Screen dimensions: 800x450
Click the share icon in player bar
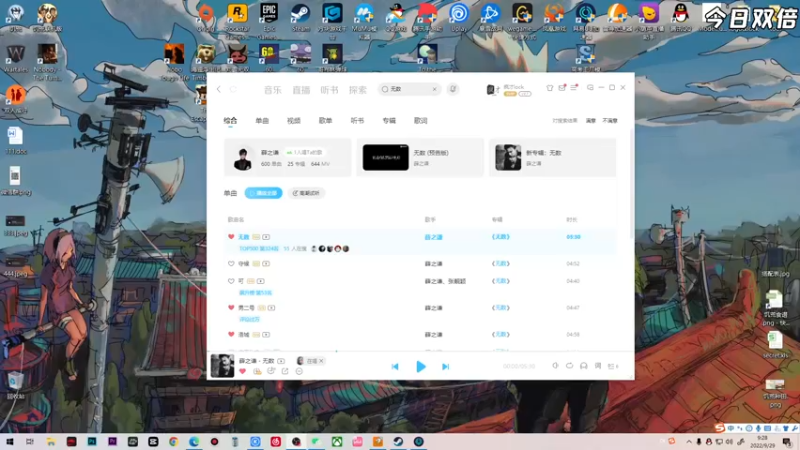[285, 371]
